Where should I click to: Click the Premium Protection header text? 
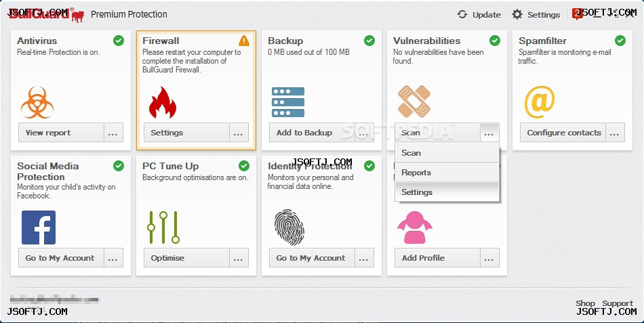coord(129,14)
